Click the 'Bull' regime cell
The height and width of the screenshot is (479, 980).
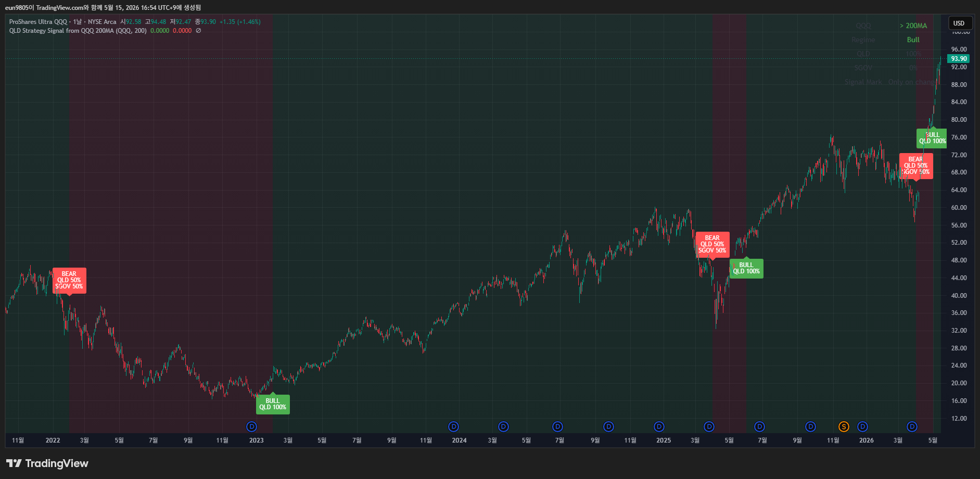(x=913, y=40)
